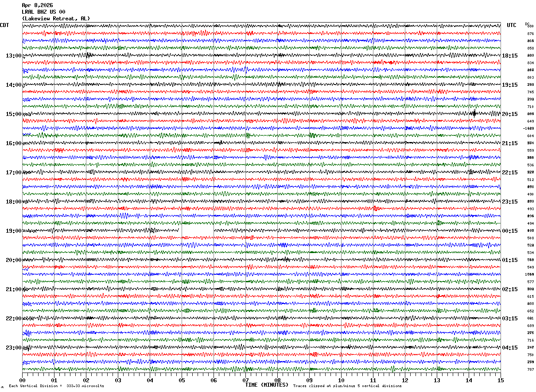536x392 pixels.
Task: Click DC offset value "649"
Action: 530,121
